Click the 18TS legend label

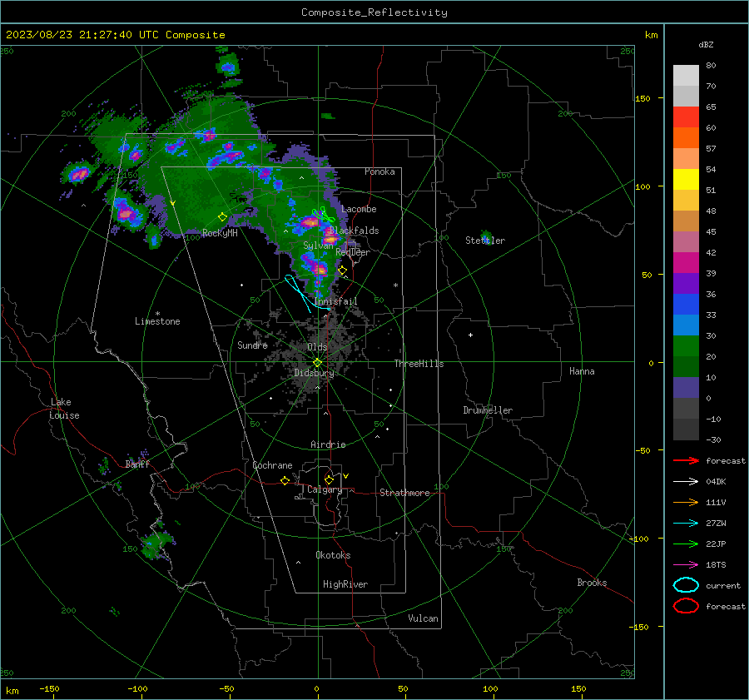pos(716,565)
